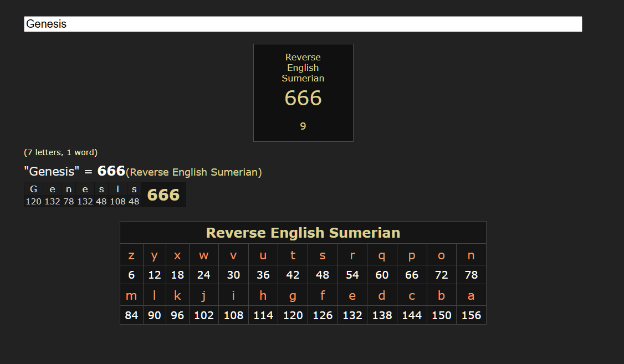The width and height of the screenshot is (624, 364).
Task: Click letter l in the cipher chart
Action: 155,295
